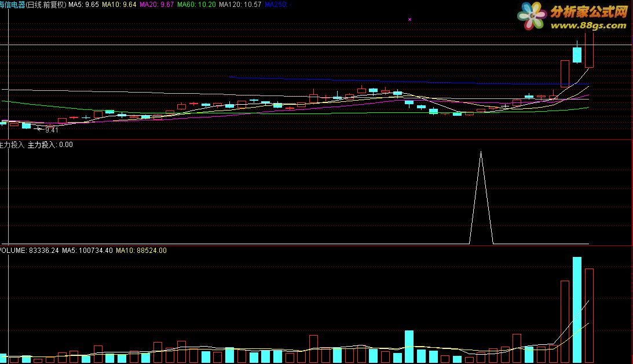
Task: Click the VOLUME: 83336.24 label
Action: [x=29, y=251]
